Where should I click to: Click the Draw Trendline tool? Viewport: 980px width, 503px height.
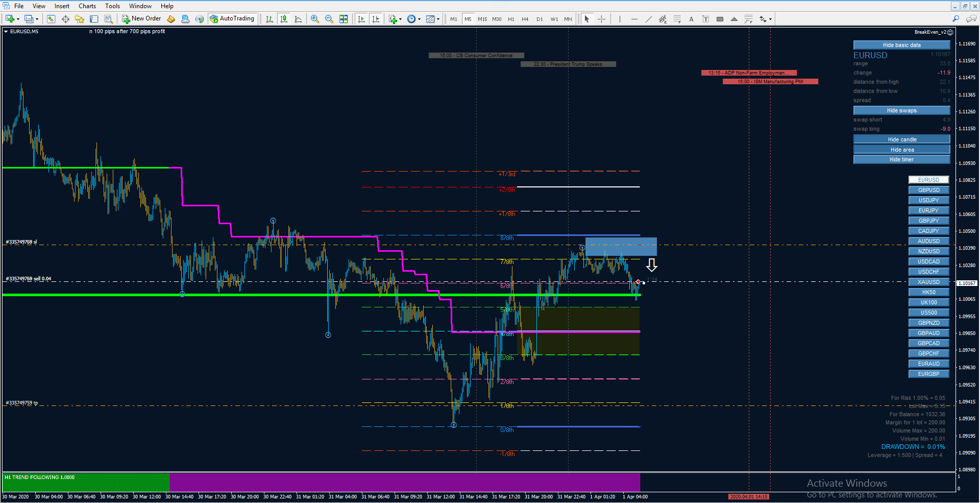pyautogui.click(x=648, y=19)
